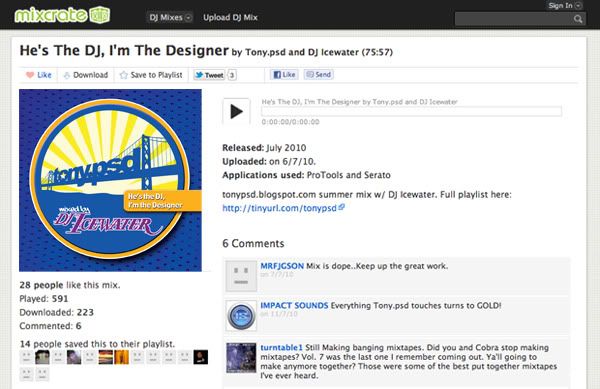
Task: Click 'Released: July 2010' text
Action: 264,148
